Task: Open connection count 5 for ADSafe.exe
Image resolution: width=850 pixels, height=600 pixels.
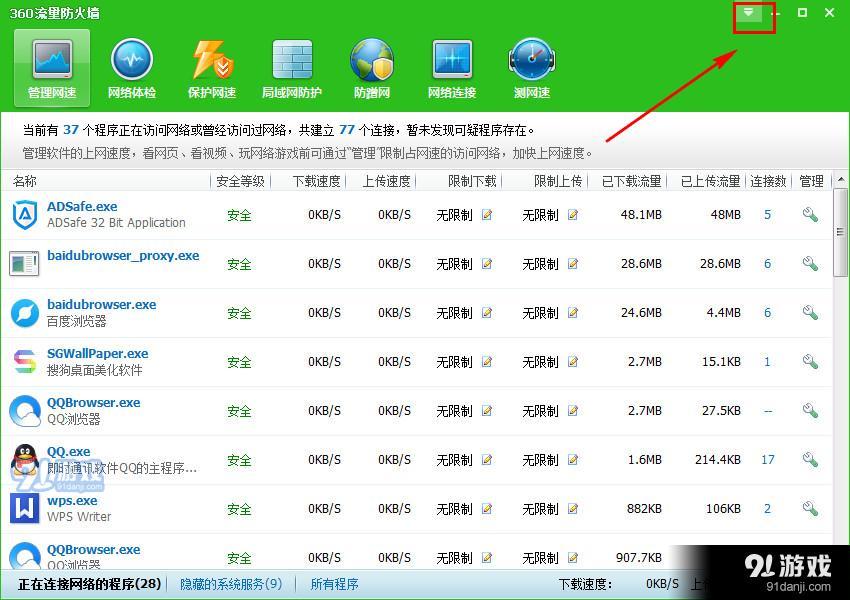Action: point(768,215)
